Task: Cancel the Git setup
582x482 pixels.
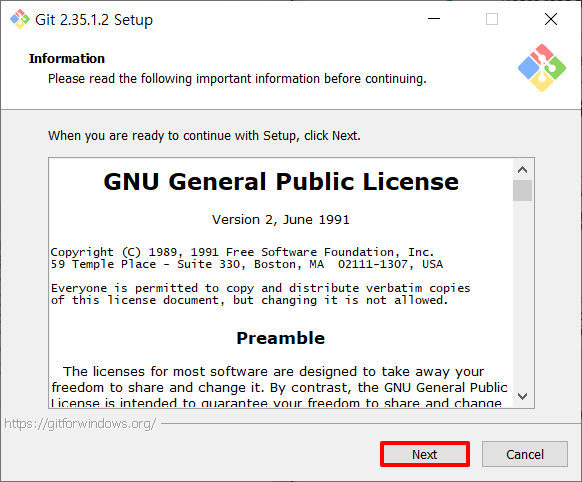Action: (524, 454)
